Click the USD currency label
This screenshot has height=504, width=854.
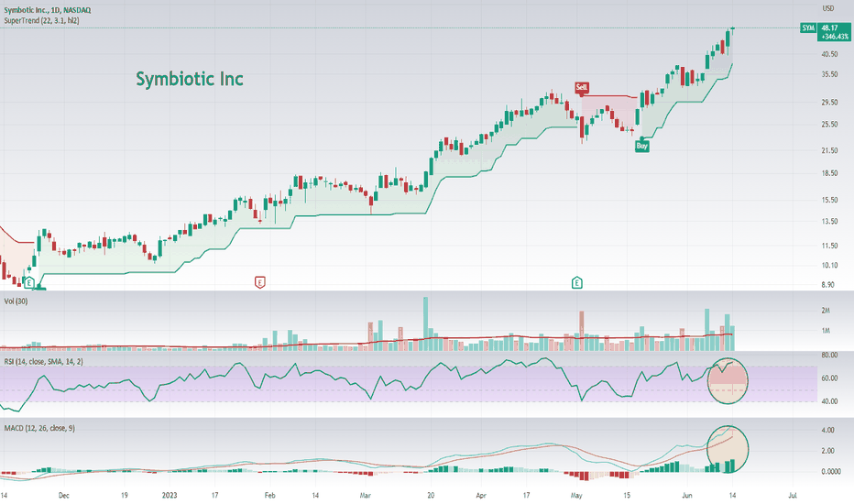pos(827,8)
